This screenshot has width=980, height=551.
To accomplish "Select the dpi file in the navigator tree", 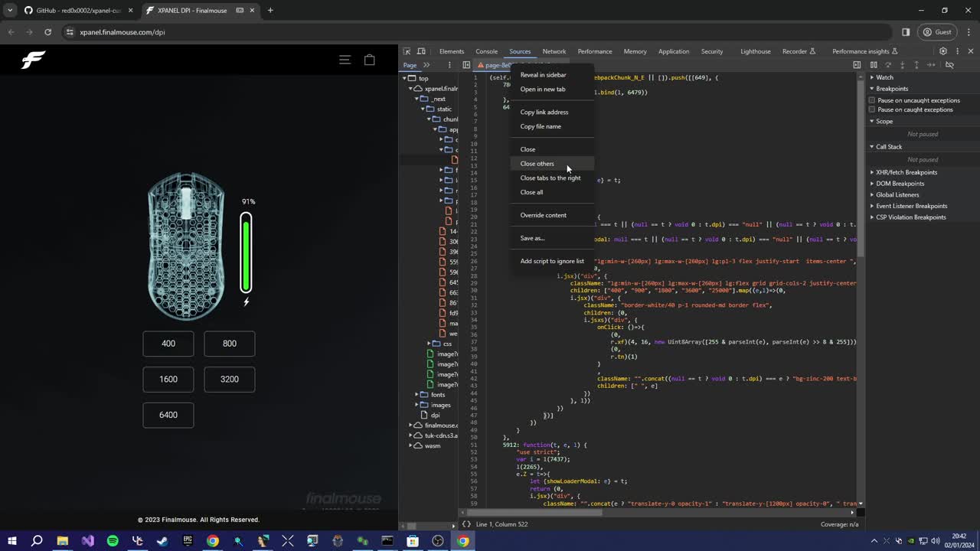I will (x=435, y=415).
